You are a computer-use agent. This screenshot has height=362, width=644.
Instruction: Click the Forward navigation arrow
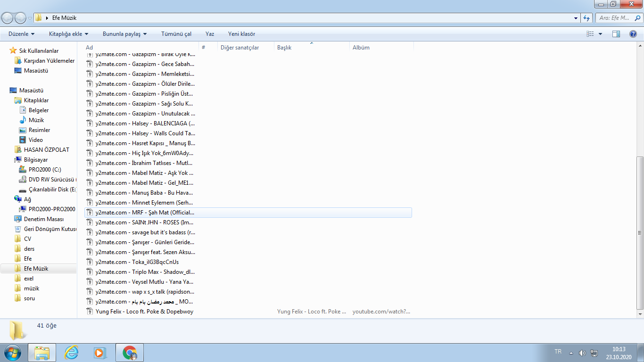(x=21, y=18)
